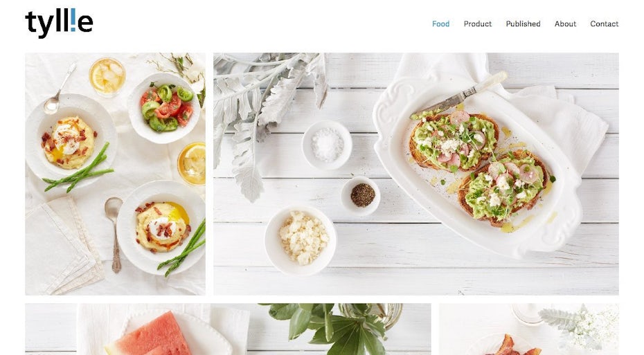This screenshot has width=644, height=355.
Task: Open the avocado toast photo
Action: [416, 174]
